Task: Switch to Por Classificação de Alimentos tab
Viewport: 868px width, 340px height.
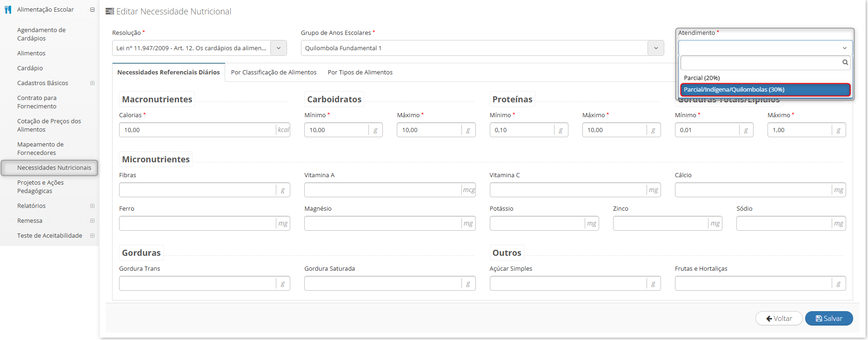Action: tap(274, 72)
